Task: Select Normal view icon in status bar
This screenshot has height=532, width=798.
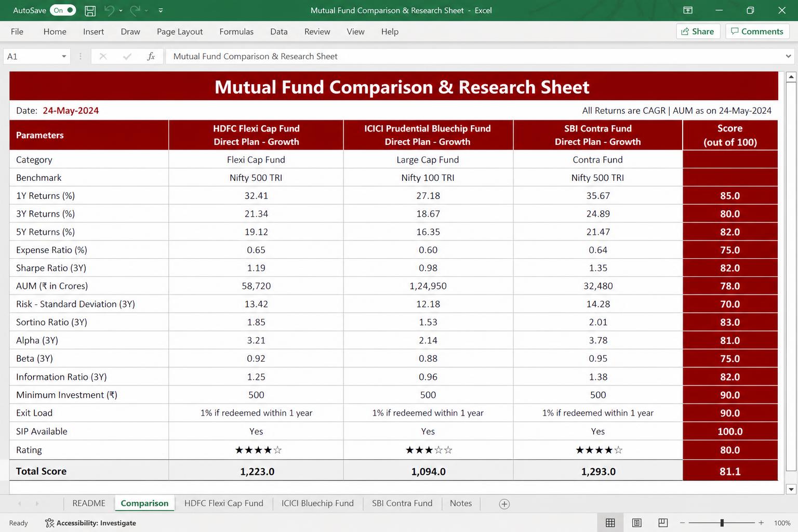Action: tap(610, 523)
